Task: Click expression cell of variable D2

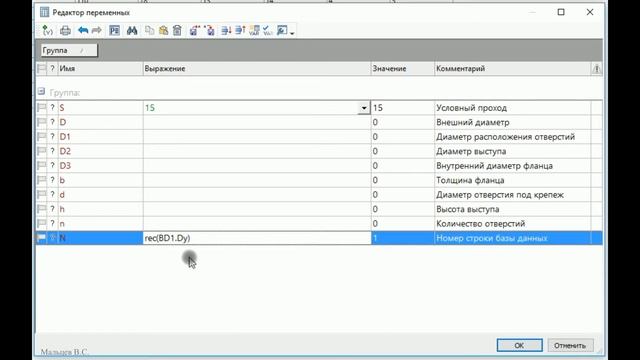Action: coord(257,151)
